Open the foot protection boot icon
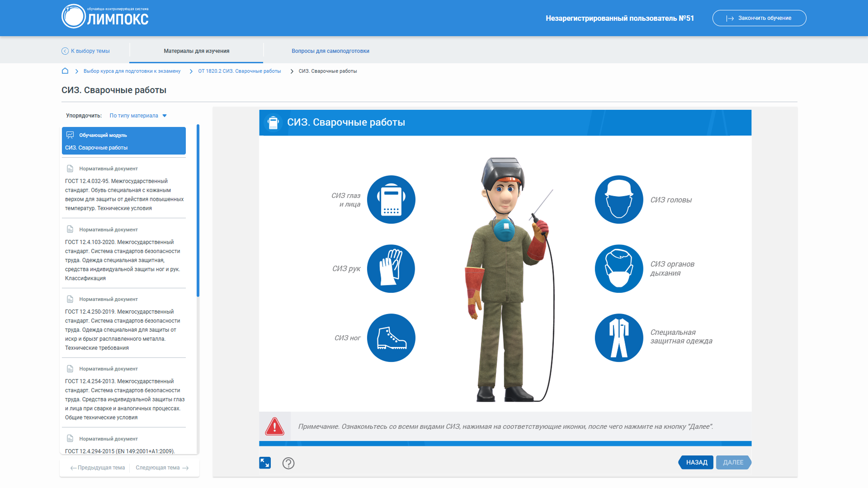Screen dimensions: 868x488 [x=391, y=338]
